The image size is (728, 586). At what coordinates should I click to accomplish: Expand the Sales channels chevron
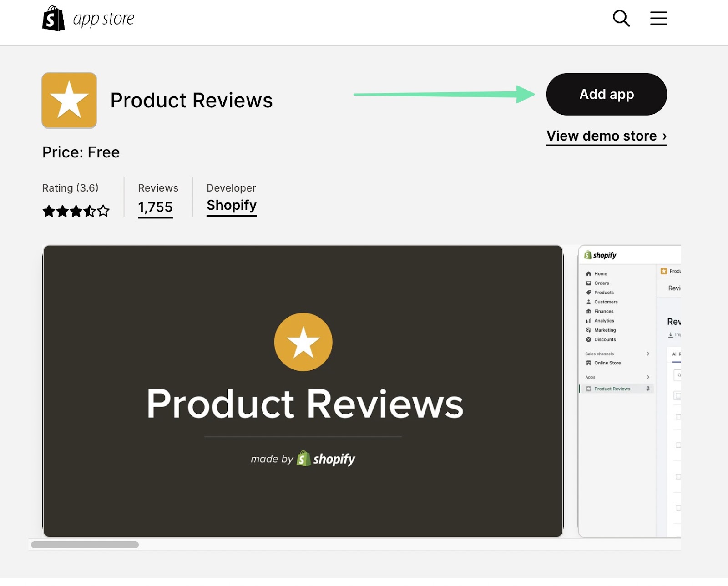(x=648, y=354)
